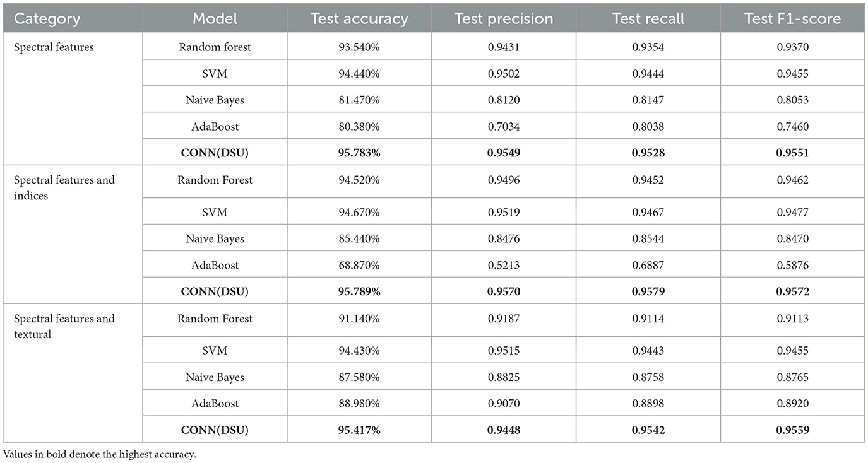Image resolution: width=868 pixels, height=463 pixels.
Task: Select the AdaBoost accuracy value 68.870%
Action: 359,265
